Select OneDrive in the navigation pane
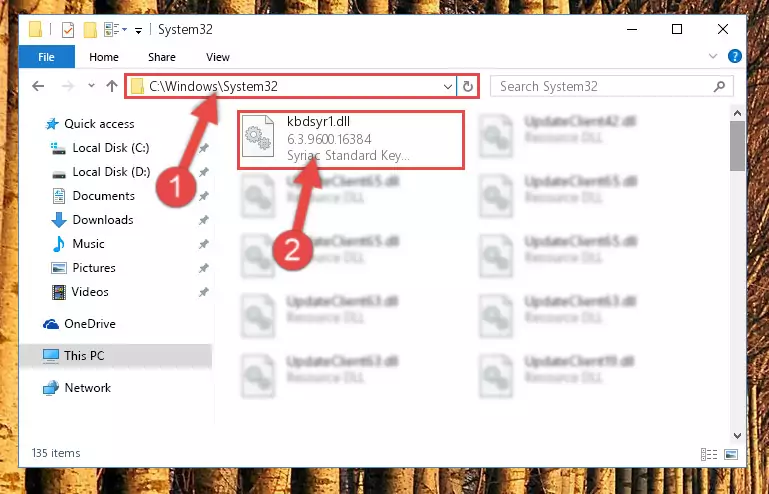This screenshot has width=769, height=494. (x=90, y=324)
